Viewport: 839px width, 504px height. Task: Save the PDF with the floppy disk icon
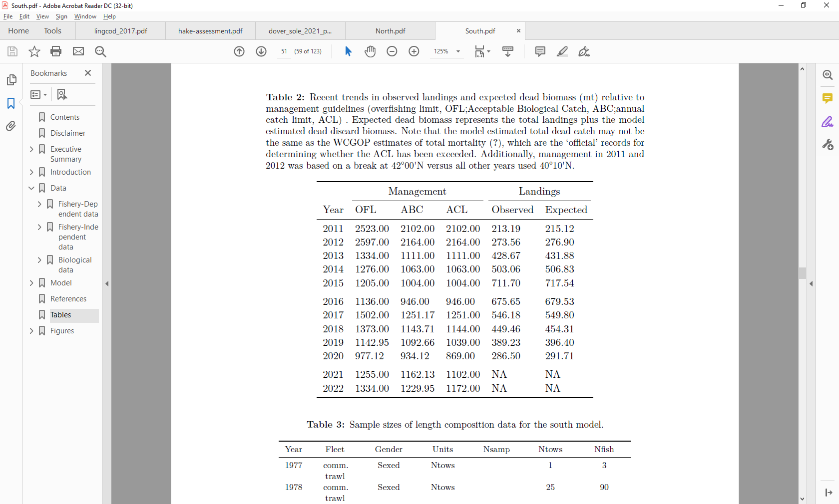(x=12, y=51)
